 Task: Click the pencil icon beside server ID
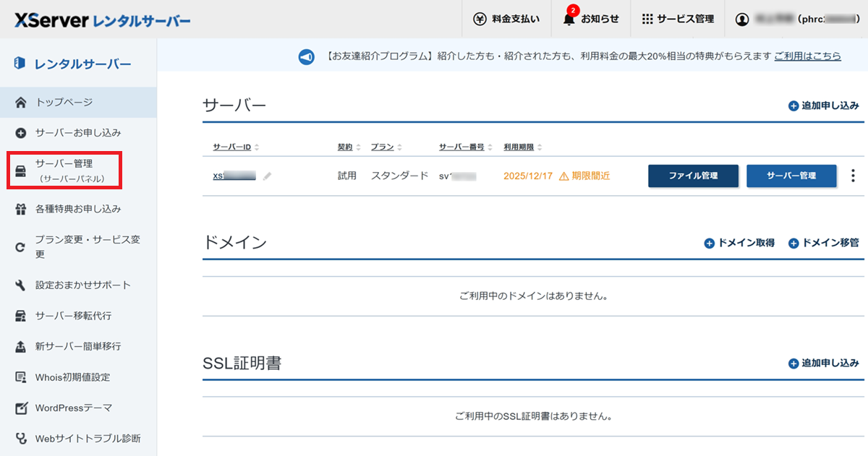click(268, 176)
